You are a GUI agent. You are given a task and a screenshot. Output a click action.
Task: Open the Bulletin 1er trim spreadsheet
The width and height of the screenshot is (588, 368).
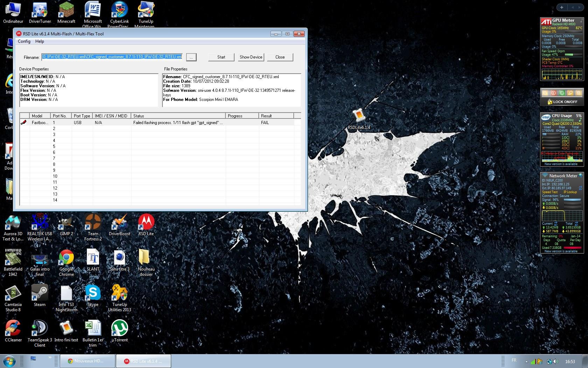click(x=93, y=334)
